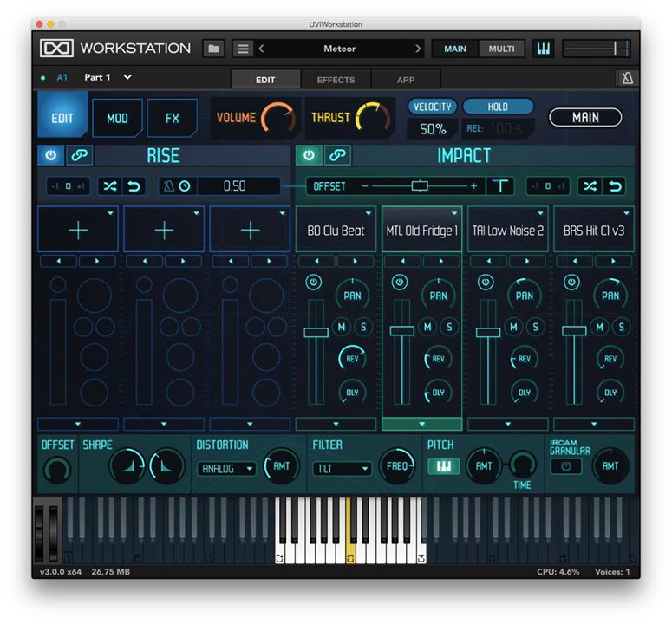
Task: Click the master volume slider at top right
Action: coord(597,49)
